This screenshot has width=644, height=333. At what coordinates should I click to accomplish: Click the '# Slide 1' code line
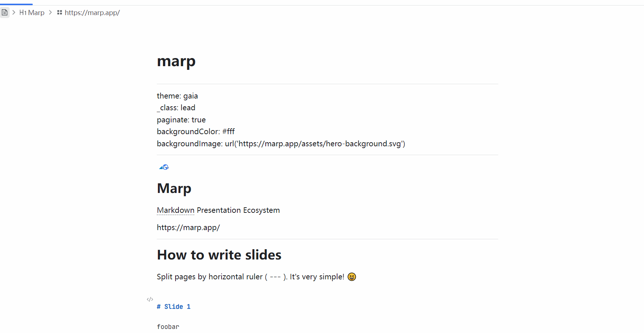[174, 307]
